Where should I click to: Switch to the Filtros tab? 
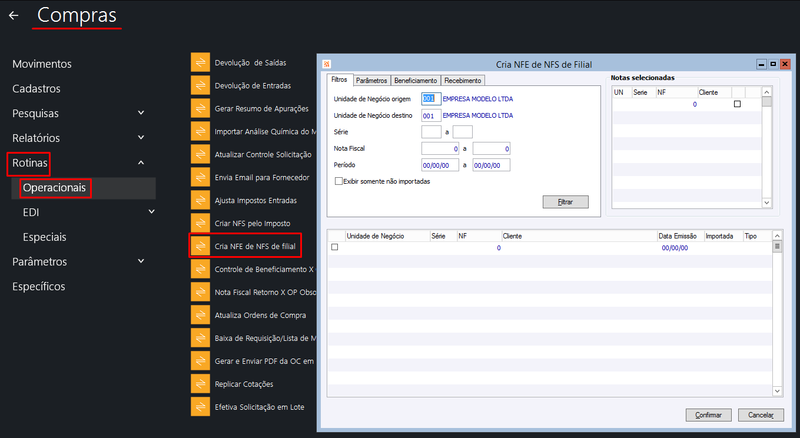tap(339, 80)
